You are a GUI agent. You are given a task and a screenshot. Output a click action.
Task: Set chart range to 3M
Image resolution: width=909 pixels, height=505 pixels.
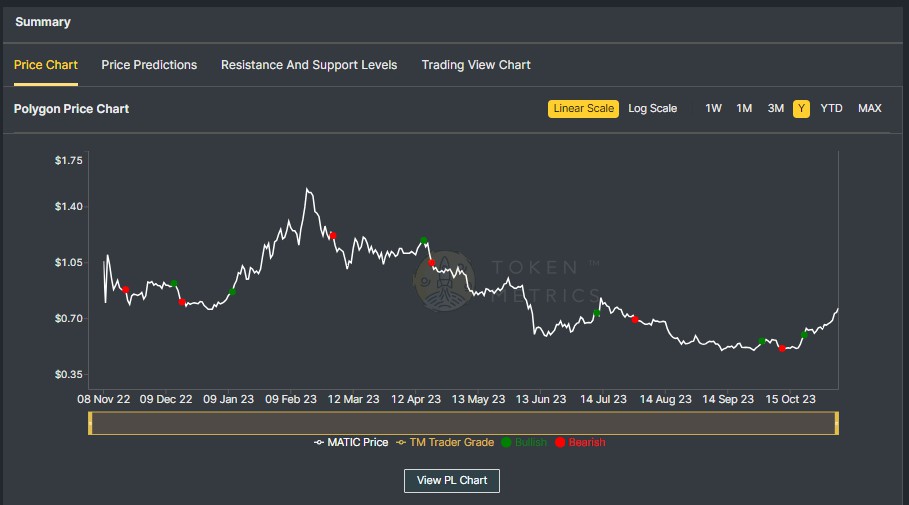[x=775, y=109]
